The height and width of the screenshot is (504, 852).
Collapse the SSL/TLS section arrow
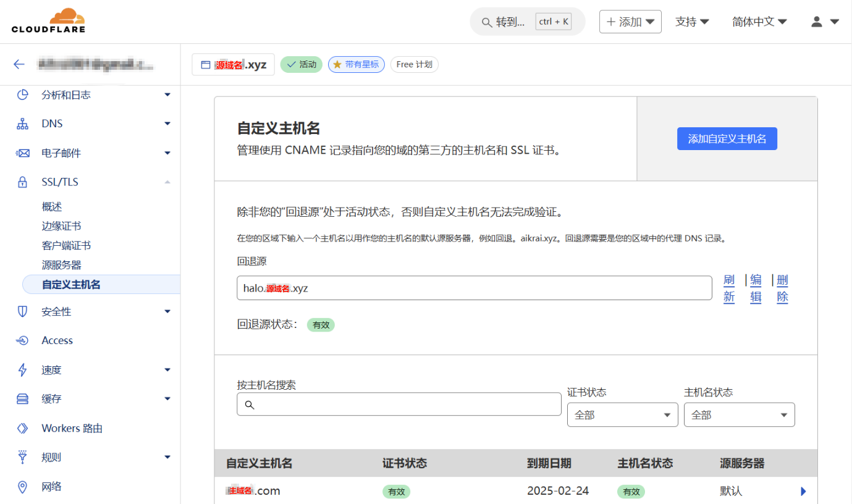coord(167,182)
